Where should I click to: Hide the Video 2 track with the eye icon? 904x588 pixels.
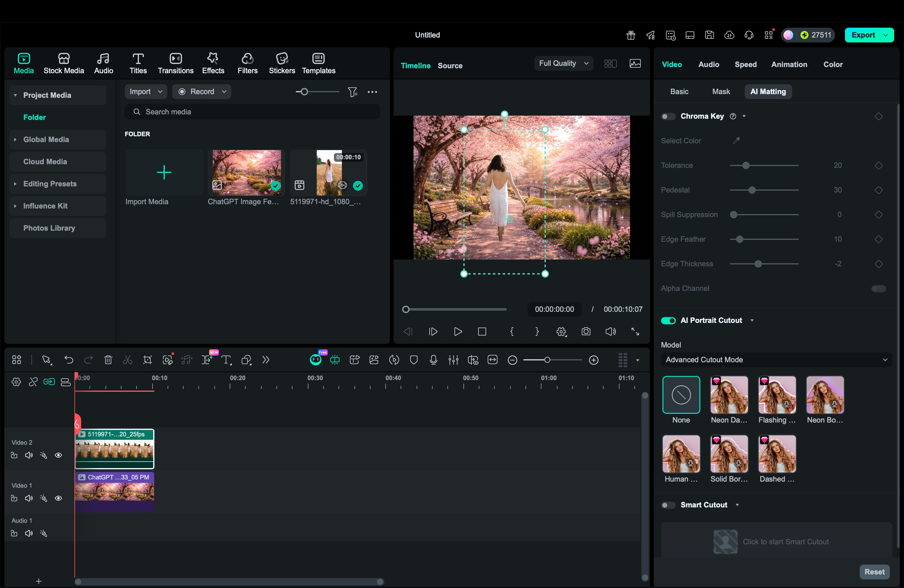pos(58,455)
